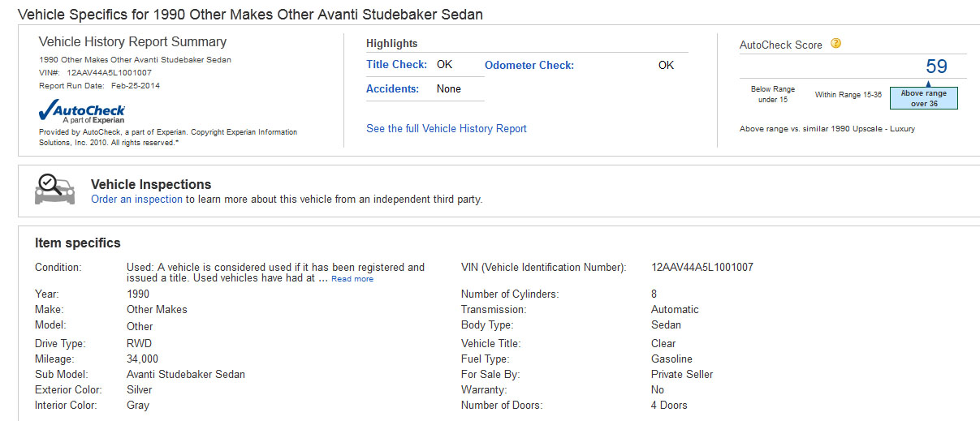Click the Sub Model Avanti Studebaker Sedan value
The width and height of the screenshot is (980, 421).
click(x=186, y=374)
